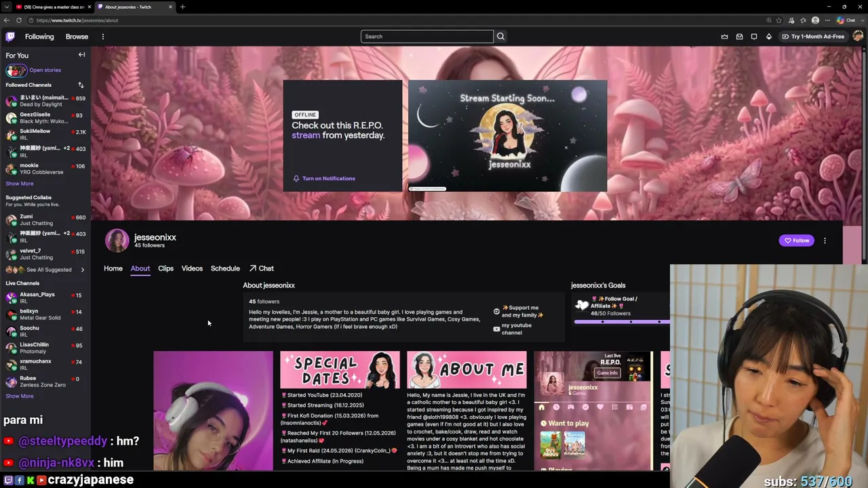This screenshot has height=488, width=868.
Task: Expand See All Suggested collabs arrow
Action: coord(83,270)
